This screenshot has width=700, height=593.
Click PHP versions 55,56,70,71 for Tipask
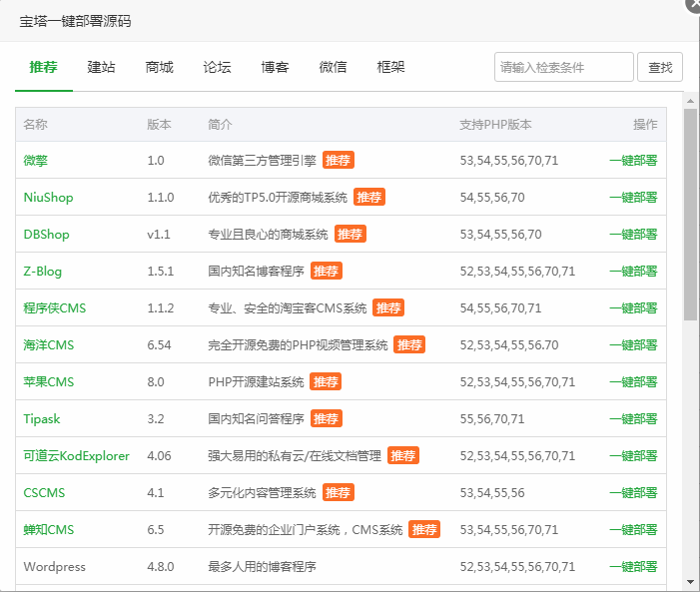pyautogui.click(x=492, y=419)
